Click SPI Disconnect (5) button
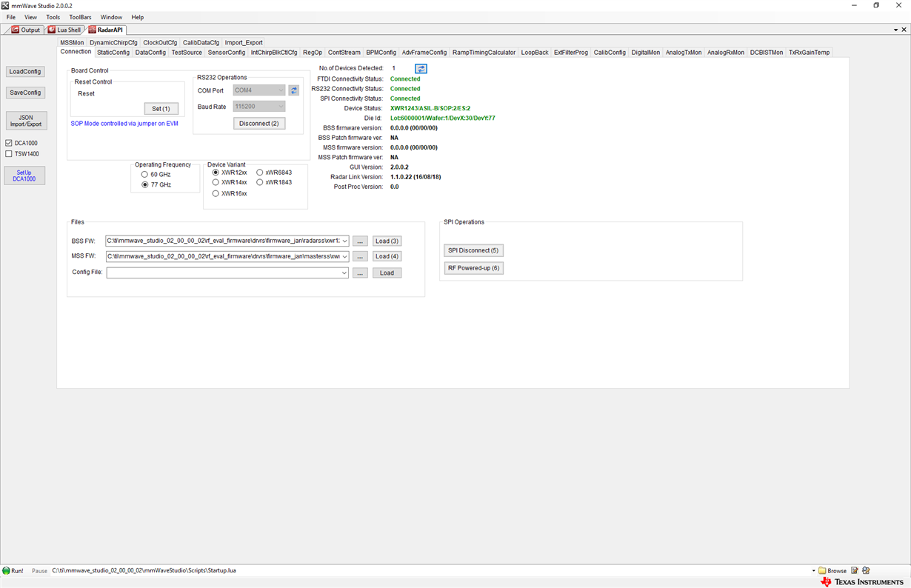This screenshot has width=911, height=588. pyautogui.click(x=473, y=250)
